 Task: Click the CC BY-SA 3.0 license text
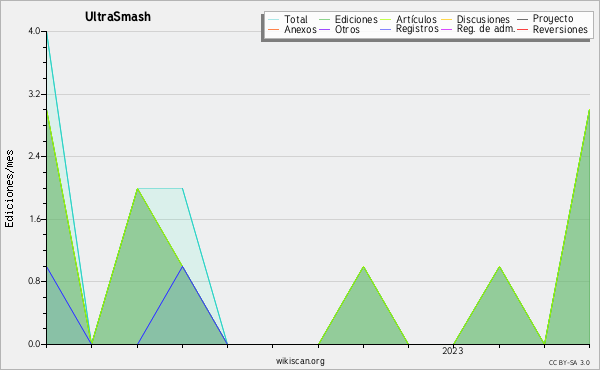pos(569,363)
